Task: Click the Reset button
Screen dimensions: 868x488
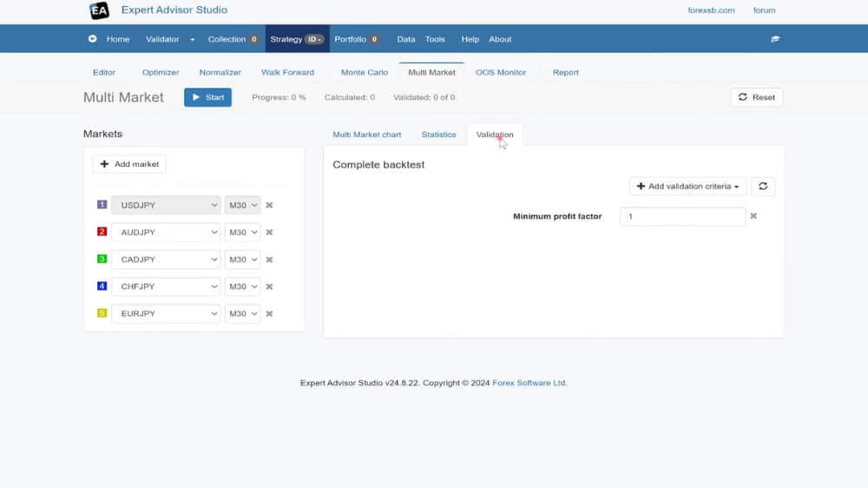Action: pyautogui.click(x=756, y=97)
